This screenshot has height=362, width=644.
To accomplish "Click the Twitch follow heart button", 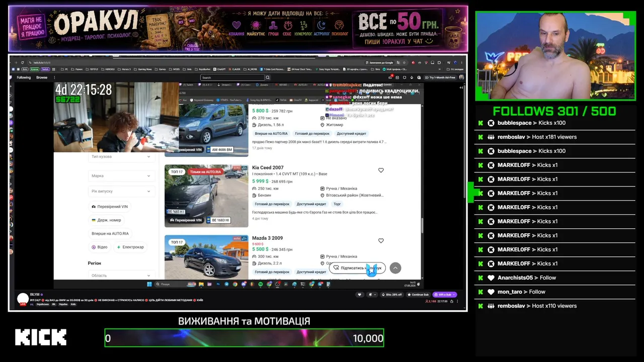I will pos(359,295).
